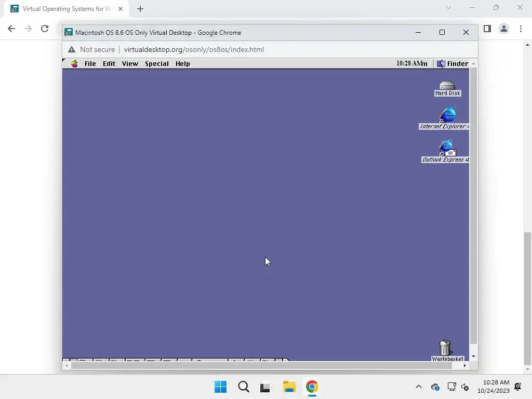Click the popup's scroll up arrow
The image size is (532, 399).
(x=474, y=63)
